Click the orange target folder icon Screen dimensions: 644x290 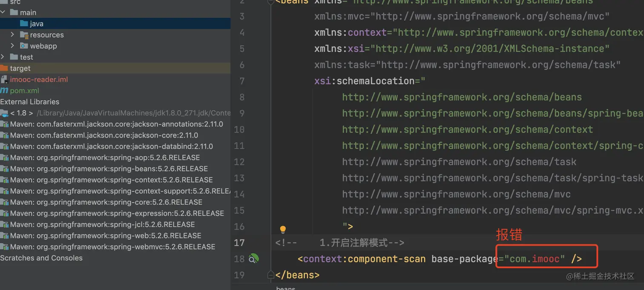click(x=4, y=68)
